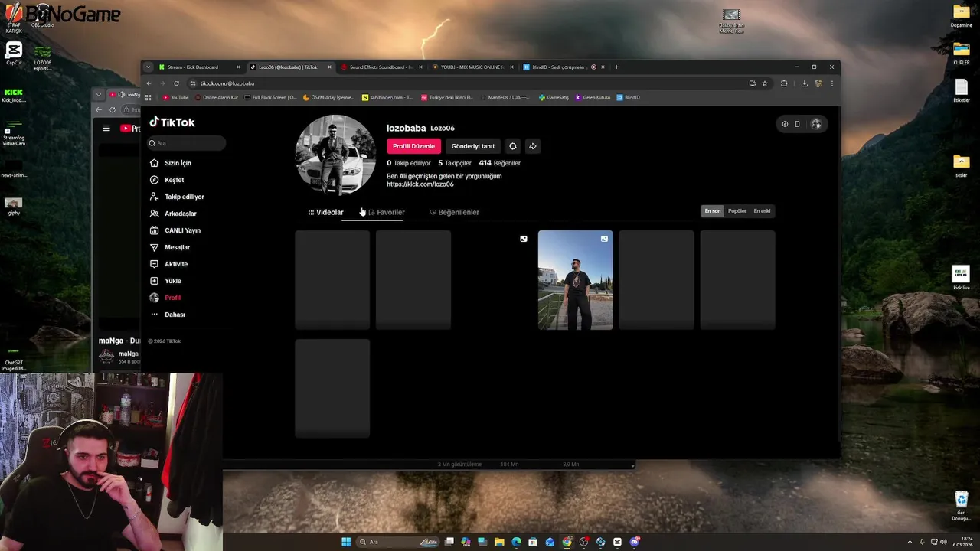The width and height of the screenshot is (980, 551).
Task: Open Sizin İçin feed in sidebar
Action: pyautogui.click(x=171, y=163)
